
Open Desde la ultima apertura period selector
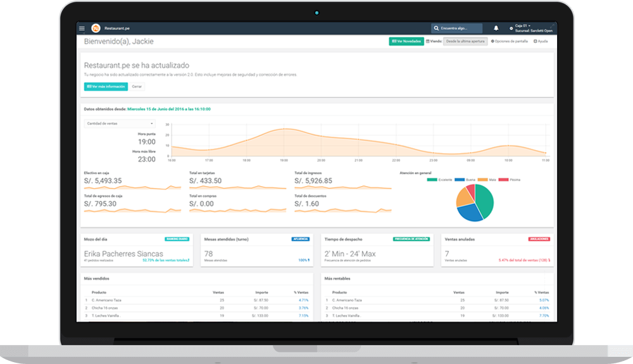(465, 41)
